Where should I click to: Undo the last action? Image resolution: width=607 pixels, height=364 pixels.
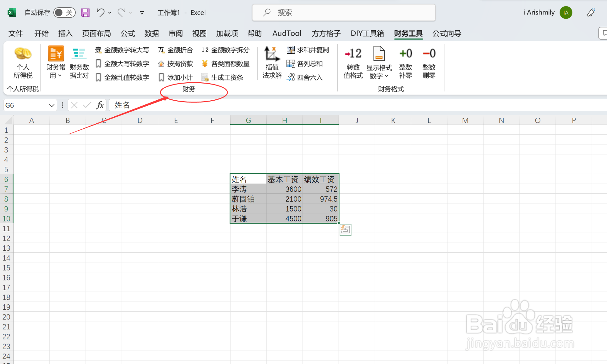pos(100,13)
